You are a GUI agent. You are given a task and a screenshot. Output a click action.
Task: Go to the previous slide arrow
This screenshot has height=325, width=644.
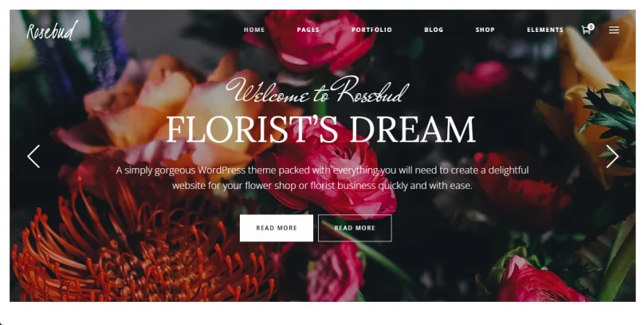point(33,156)
